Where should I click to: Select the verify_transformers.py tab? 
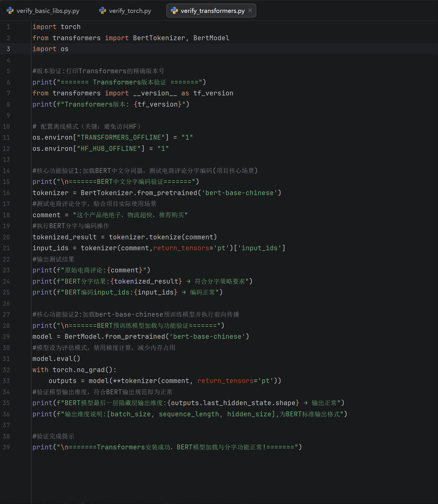211,11
